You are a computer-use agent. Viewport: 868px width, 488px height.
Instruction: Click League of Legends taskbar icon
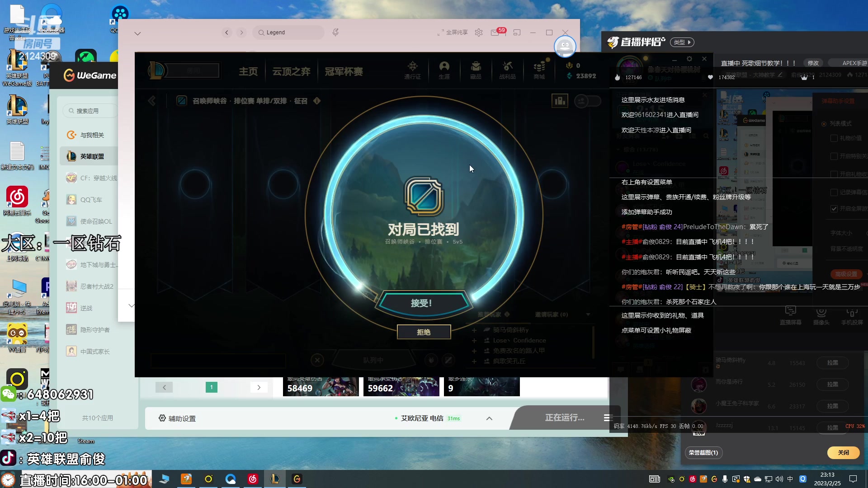[x=275, y=479]
